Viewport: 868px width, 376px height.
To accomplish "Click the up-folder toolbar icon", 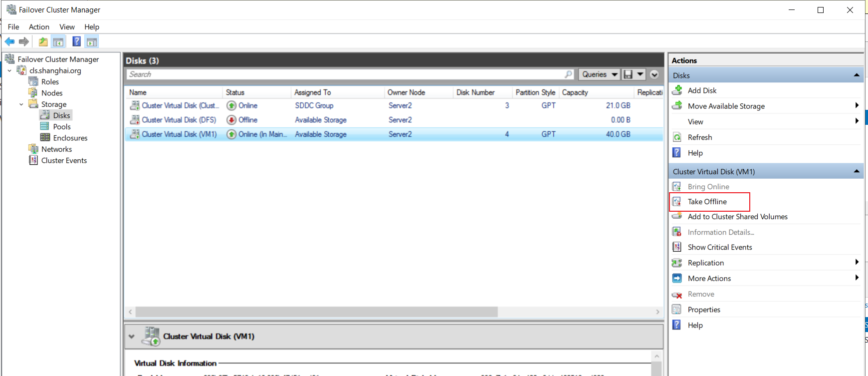I will tap(43, 42).
